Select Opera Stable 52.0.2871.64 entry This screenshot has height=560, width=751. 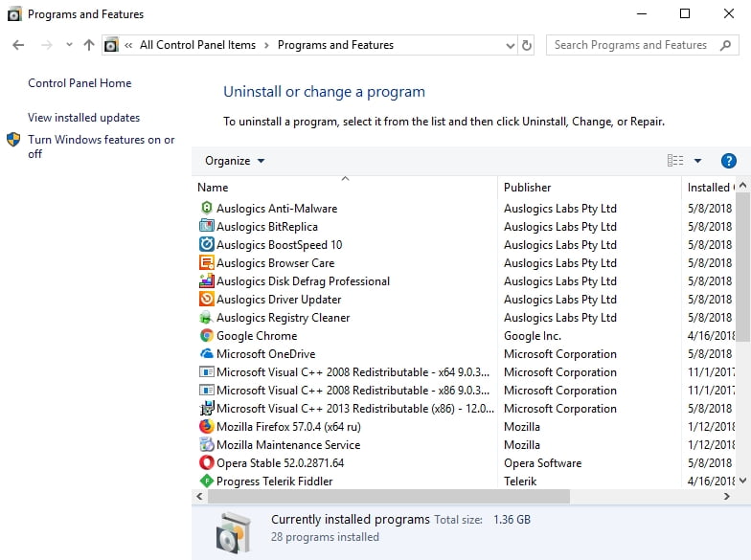[x=280, y=463]
